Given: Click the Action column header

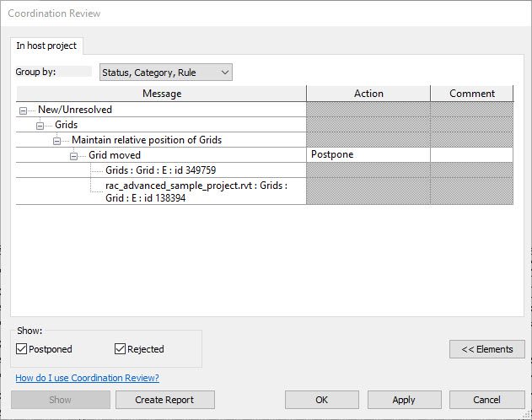Looking at the screenshot, I should (368, 94).
